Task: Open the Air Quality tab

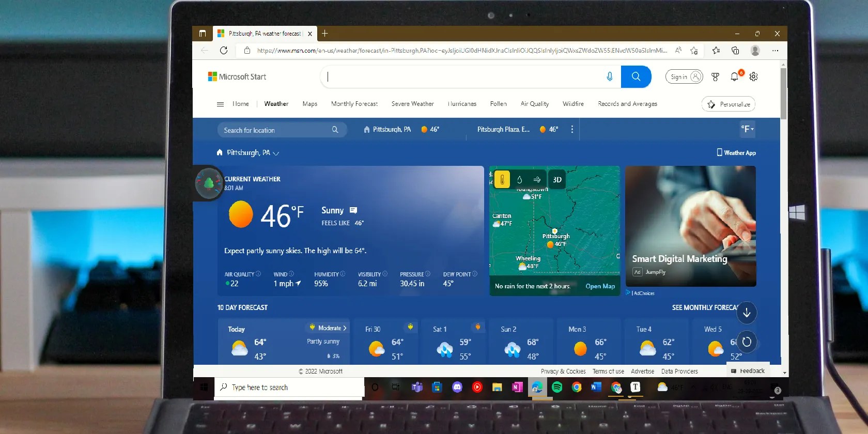Action: (x=535, y=104)
